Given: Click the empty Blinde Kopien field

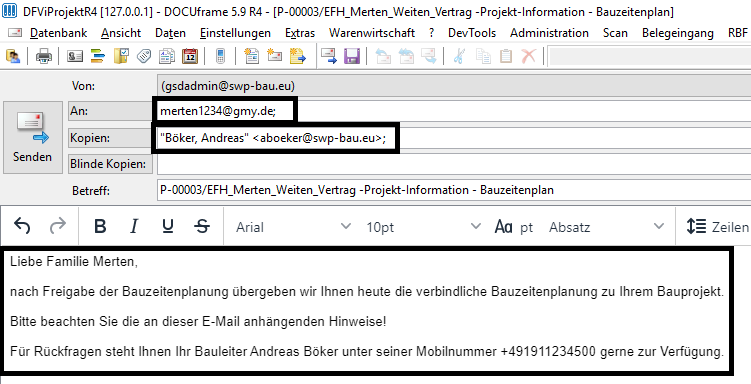Looking at the screenshot, I should (454, 164).
